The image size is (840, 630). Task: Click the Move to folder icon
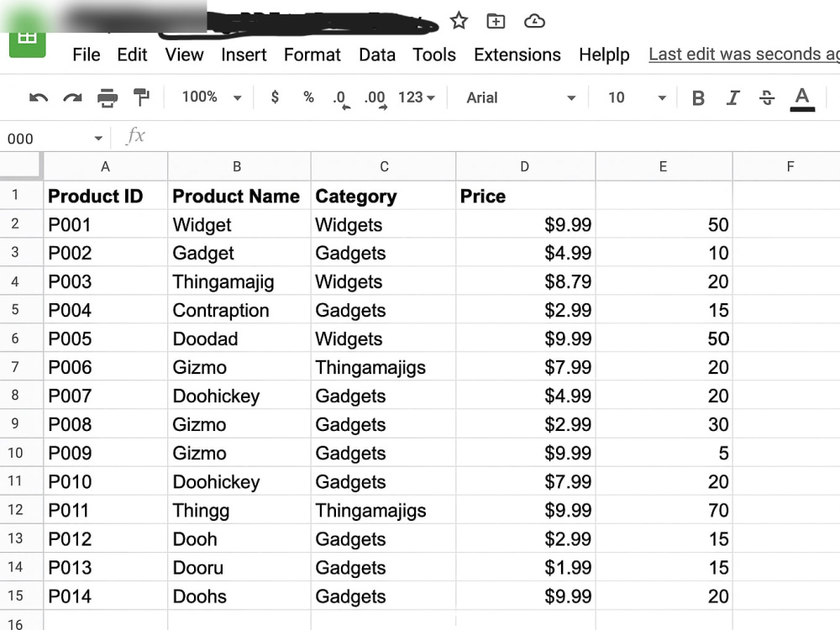pyautogui.click(x=496, y=21)
